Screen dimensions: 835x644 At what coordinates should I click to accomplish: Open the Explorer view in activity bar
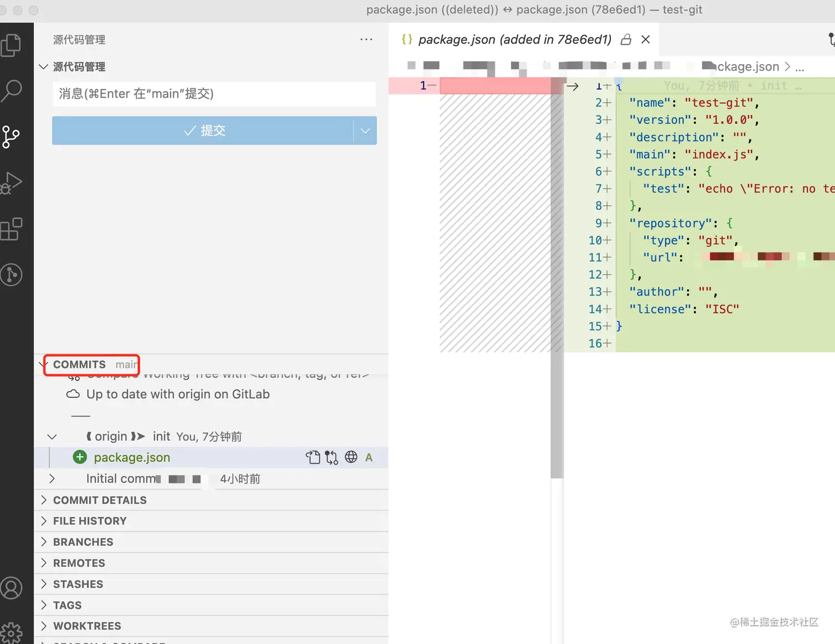pyautogui.click(x=11, y=45)
